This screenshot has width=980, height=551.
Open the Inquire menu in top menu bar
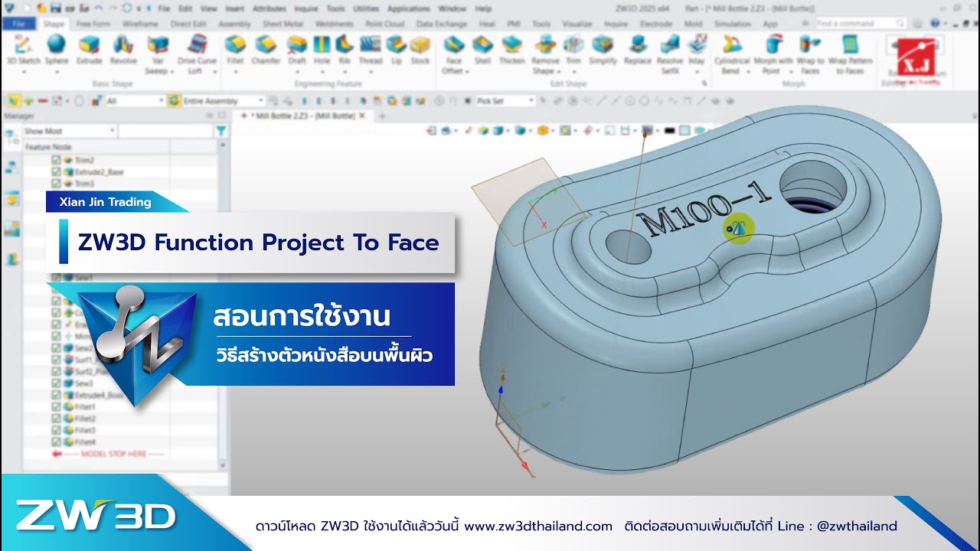tap(306, 8)
